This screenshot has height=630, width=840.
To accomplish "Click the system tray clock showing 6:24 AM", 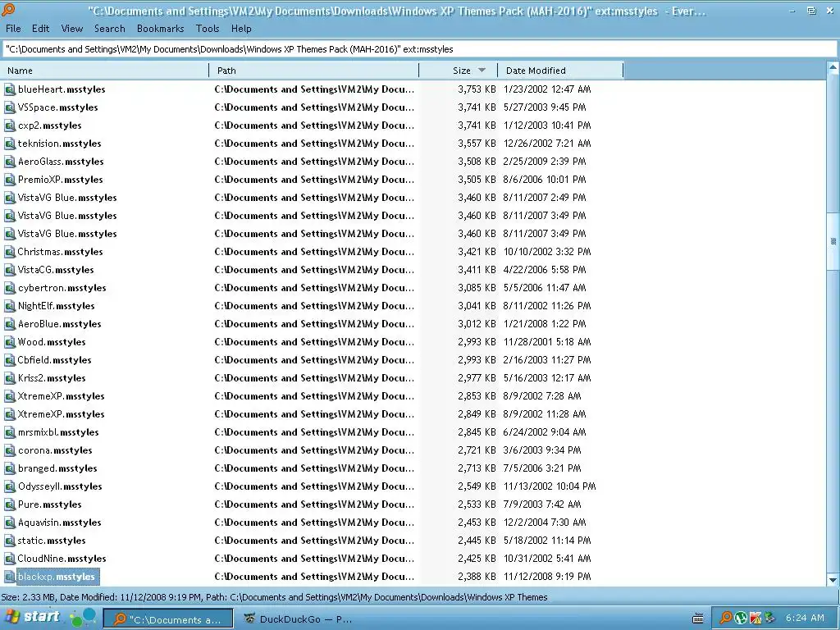I will (805, 618).
